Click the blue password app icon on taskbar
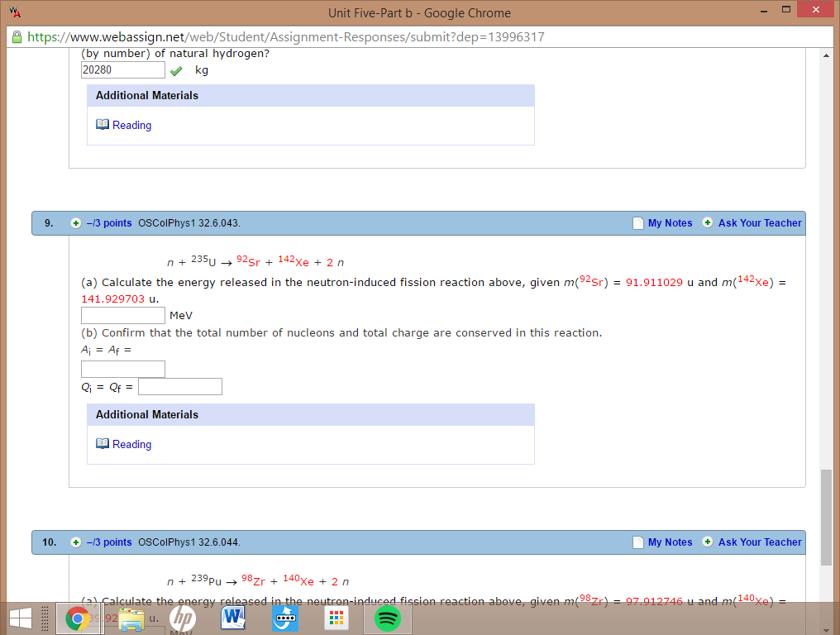Screen dimensions: 840x635 pyautogui.click(x=284, y=618)
